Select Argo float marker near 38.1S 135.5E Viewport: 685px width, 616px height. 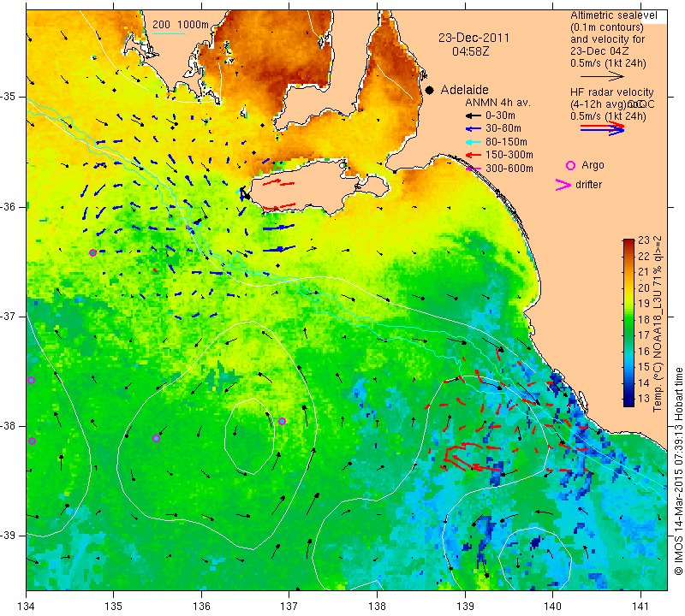pos(157,439)
